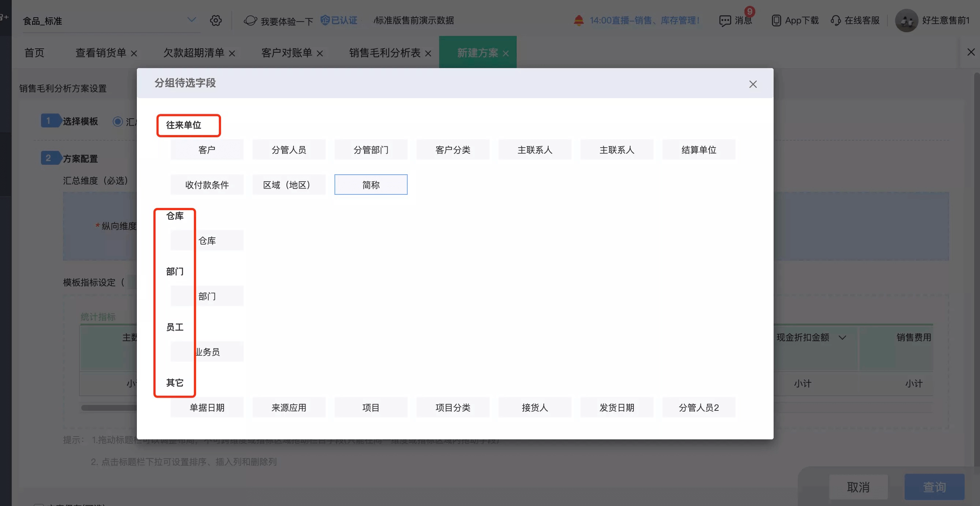Select the 项目 field

371,408
